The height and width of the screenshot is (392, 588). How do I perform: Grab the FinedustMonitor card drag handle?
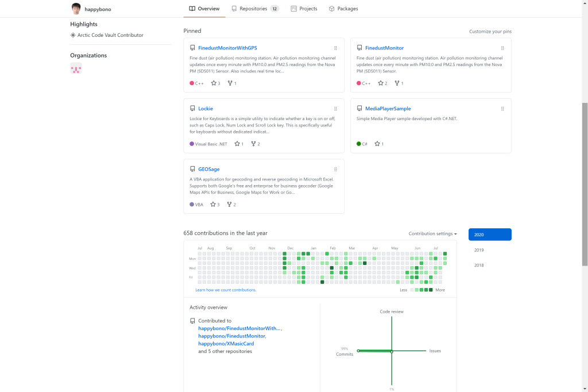click(502, 48)
